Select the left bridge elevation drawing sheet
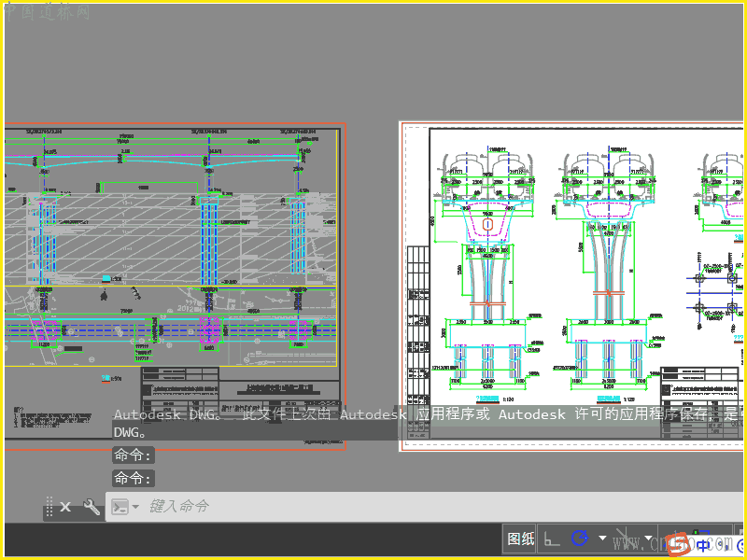 (173, 233)
